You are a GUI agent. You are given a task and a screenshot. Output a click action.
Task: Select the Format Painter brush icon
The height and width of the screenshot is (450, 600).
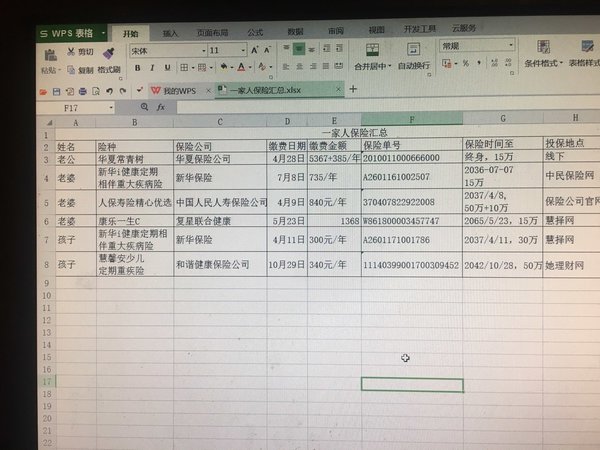(x=108, y=53)
